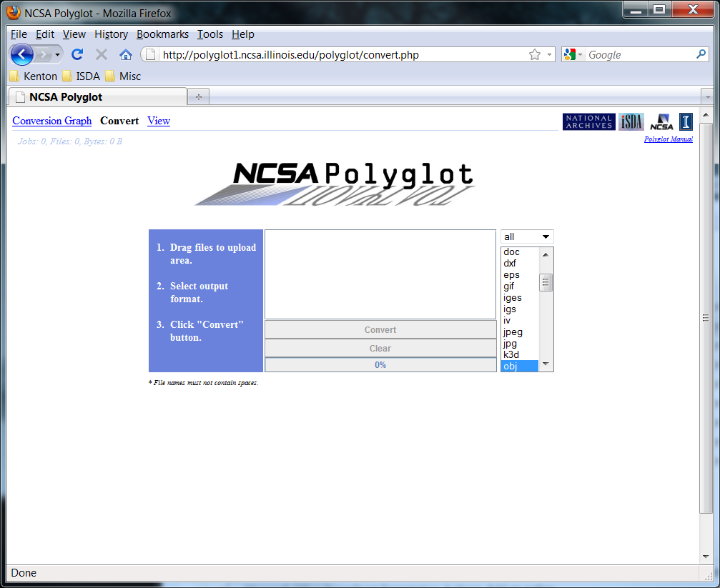720x588 pixels.
Task: Open the Google search engine selector icon
Action: 573,54
